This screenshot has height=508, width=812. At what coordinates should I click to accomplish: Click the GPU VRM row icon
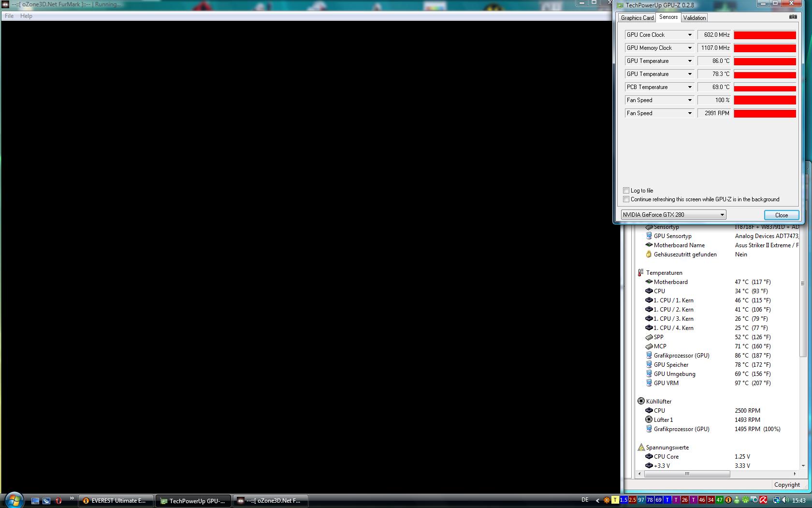649,383
